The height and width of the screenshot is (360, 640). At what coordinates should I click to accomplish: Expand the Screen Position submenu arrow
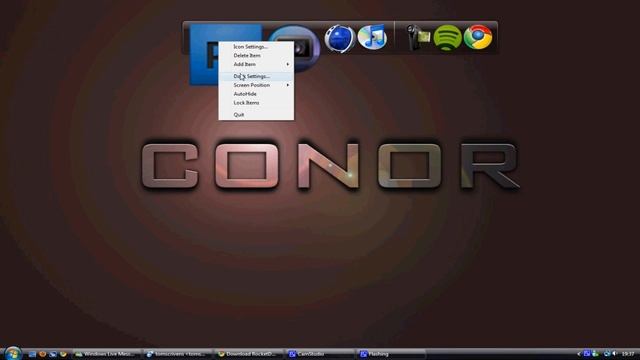click(x=288, y=85)
